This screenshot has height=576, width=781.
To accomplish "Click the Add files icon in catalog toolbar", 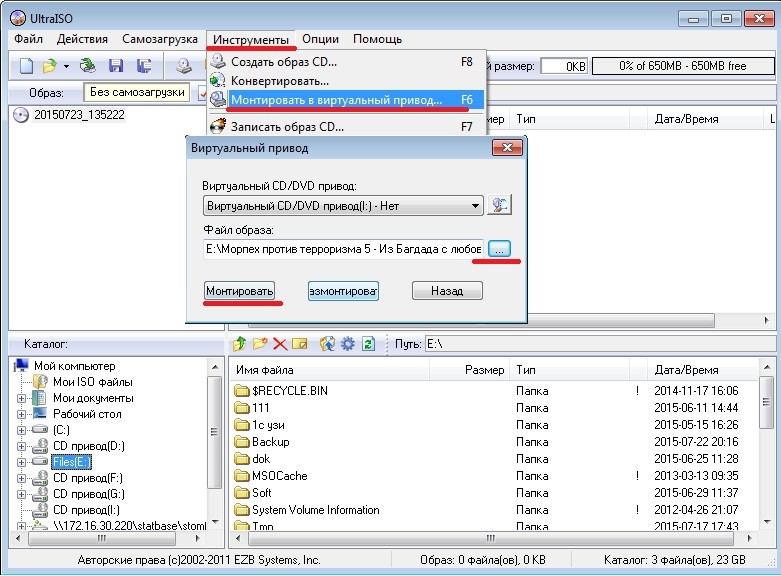I will pos(327,344).
